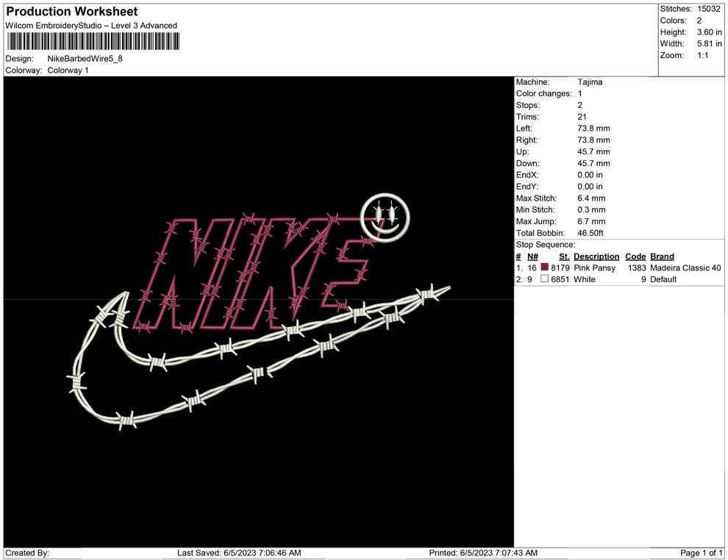Click the Page 1 of 1 label
Image resolution: width=728 pixels, height=560 pixels.
701,553
